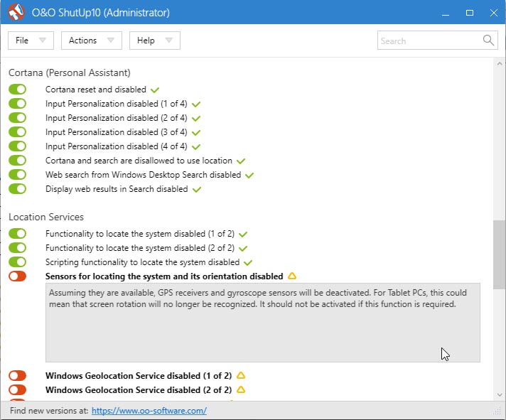Click checkmark beside Display web results in Search
506x420 pixels.
[x=197, y=189]
